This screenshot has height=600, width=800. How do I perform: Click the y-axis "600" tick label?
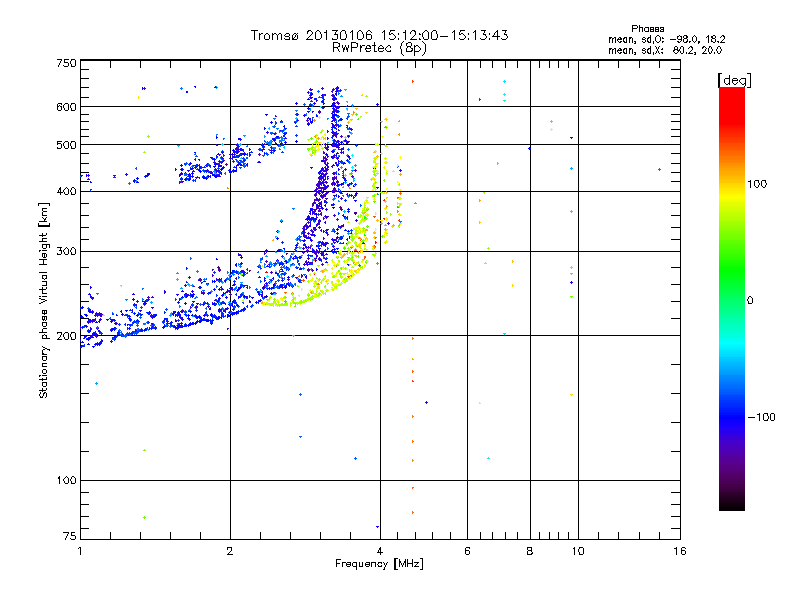(x=66, y=107)
